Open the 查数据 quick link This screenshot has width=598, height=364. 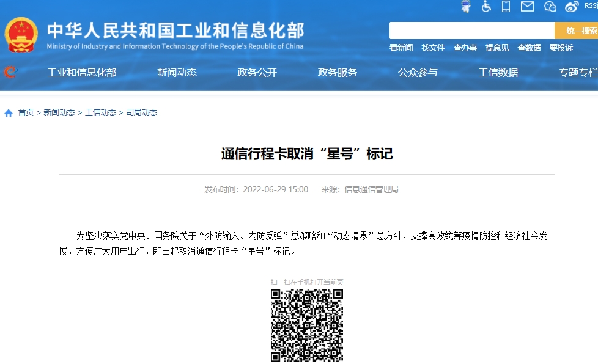[529, 48]
